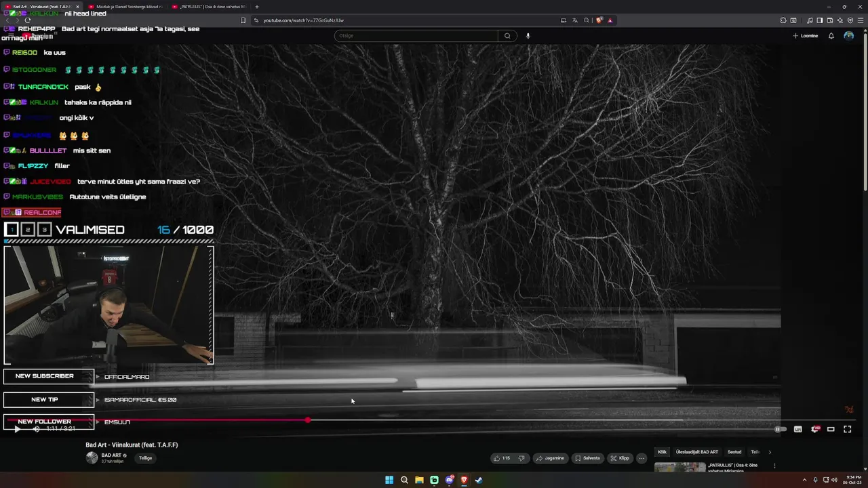Open the Brave Rewards triangle icon
Image resolution: width=868 pixels, height=488 pixels.
pos(610,20)
